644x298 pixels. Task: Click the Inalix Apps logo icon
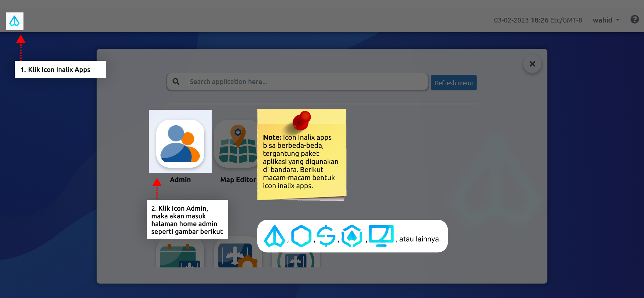tap(14, 21)
